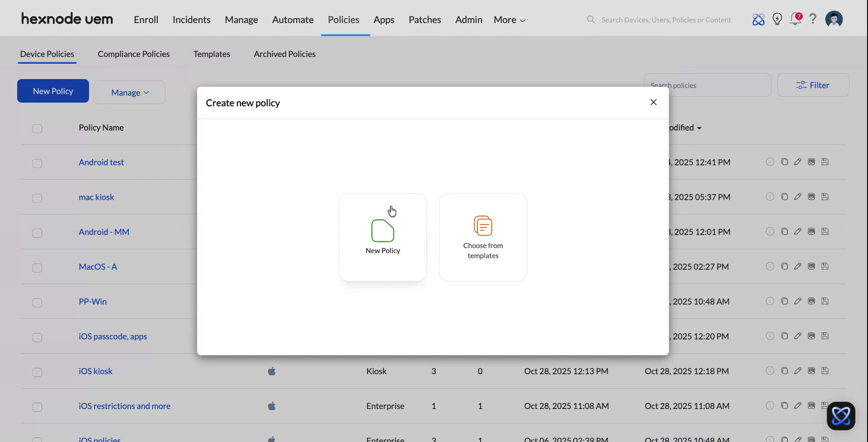Open the profile avatar menu
Image resolution: width=868 pixels, height=442 pixels.
834,19
